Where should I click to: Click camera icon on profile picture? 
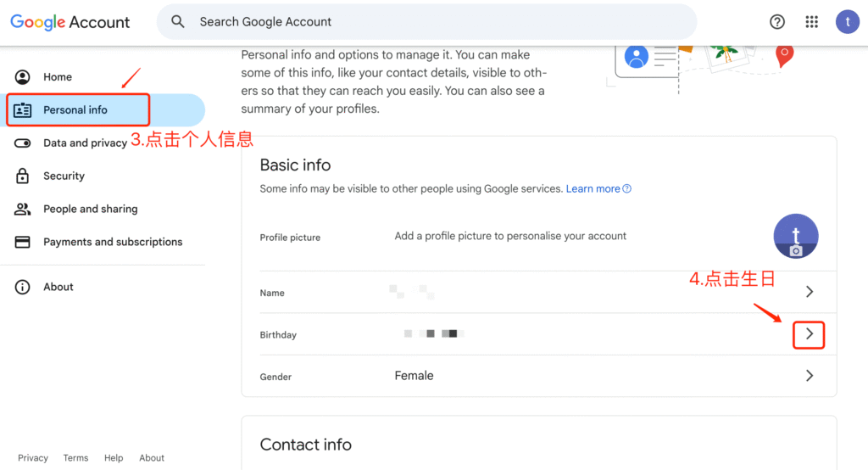(796, 251)
